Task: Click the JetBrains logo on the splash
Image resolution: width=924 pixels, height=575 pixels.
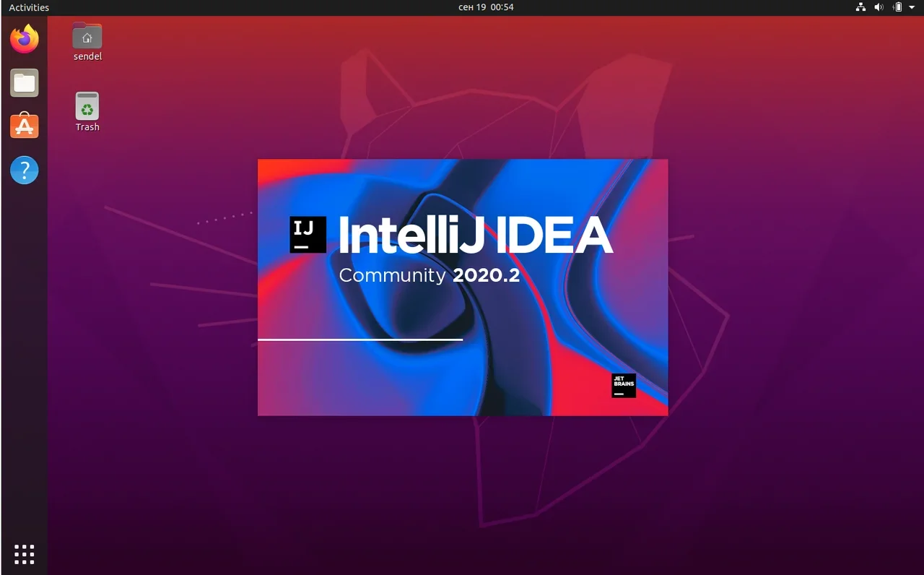Action: (624, 385)
